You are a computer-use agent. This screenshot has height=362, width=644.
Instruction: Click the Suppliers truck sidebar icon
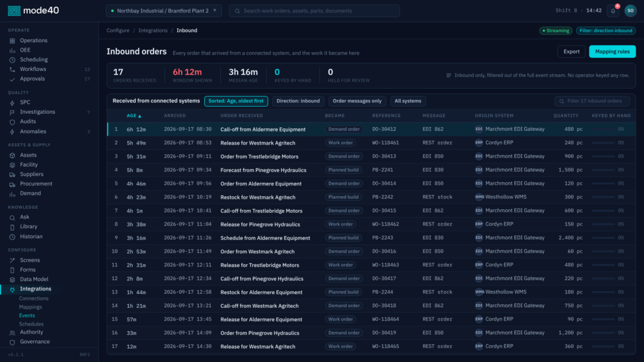coord(13,175)
